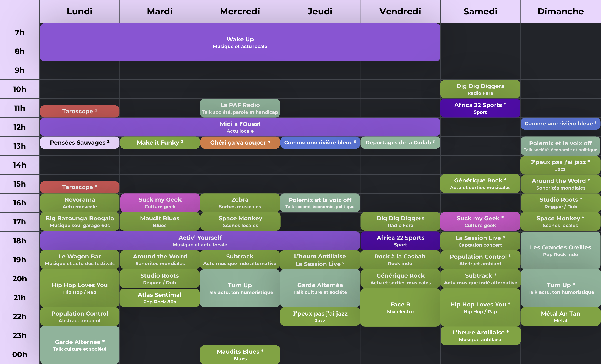The width and height of the screenshot is (601, 364).
Task: Open Hip Hop Loves You on Lundi
Action: coord(80,288)
